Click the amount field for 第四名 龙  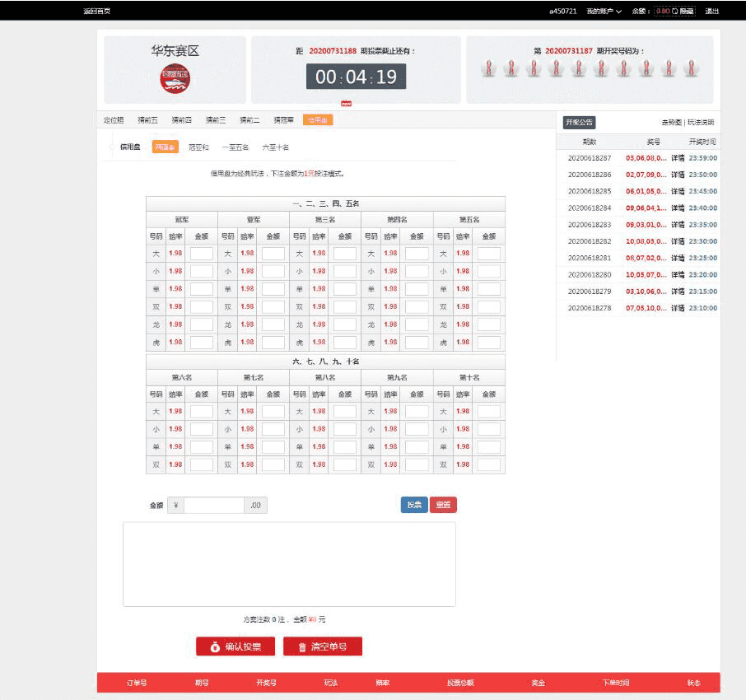pos(417,324)
